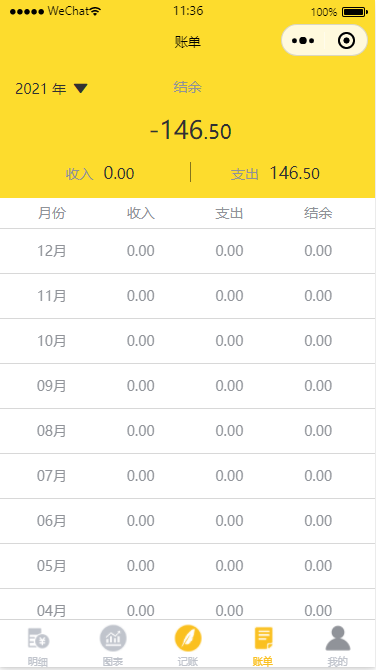Open the 明细 details tab icon
The height and width of the screenshot is (670, 376).
(x=38, y=639)
